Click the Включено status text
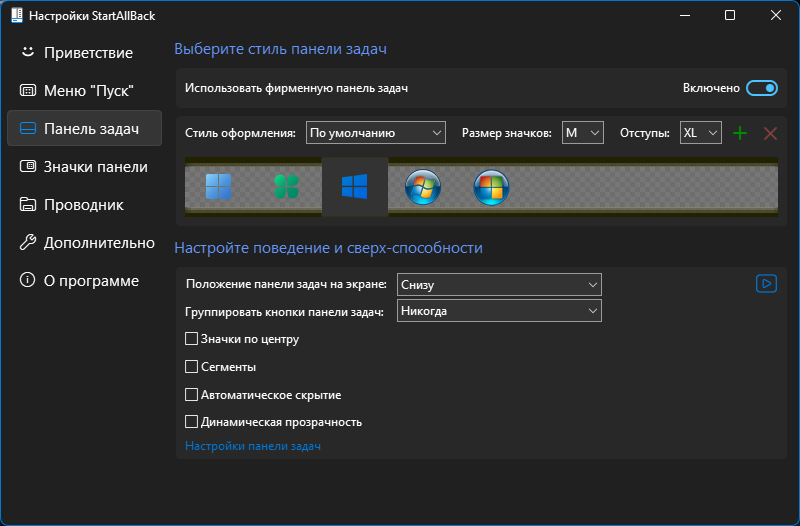The width and height of the screenshot is (800, 526). click(x=711, y=88)
